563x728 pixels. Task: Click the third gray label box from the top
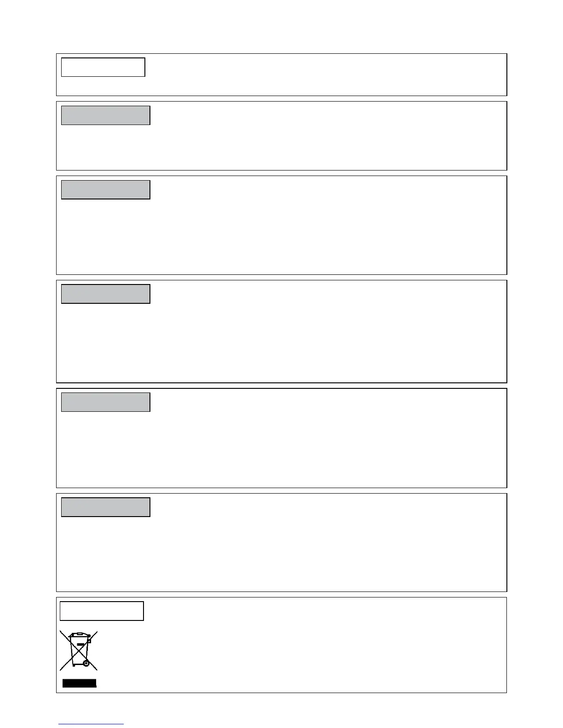click(x=106, y=294)
